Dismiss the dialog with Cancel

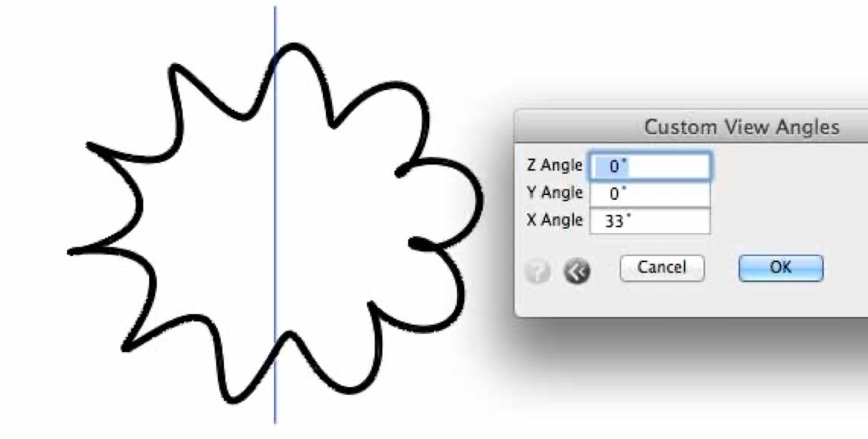(661, 268)
